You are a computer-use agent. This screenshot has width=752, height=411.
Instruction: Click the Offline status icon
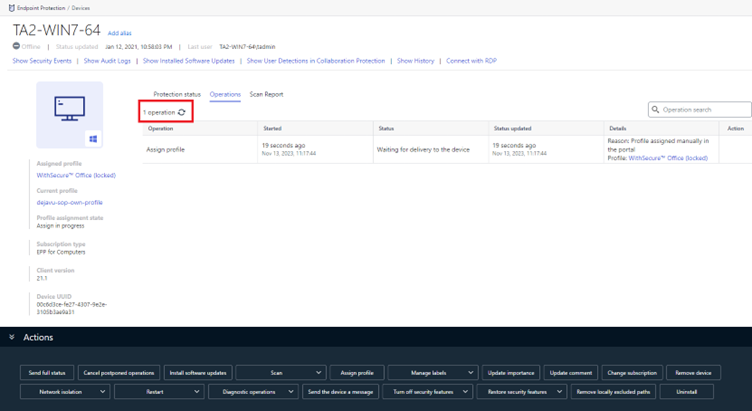pyautogui.click(x=16, y=46)
